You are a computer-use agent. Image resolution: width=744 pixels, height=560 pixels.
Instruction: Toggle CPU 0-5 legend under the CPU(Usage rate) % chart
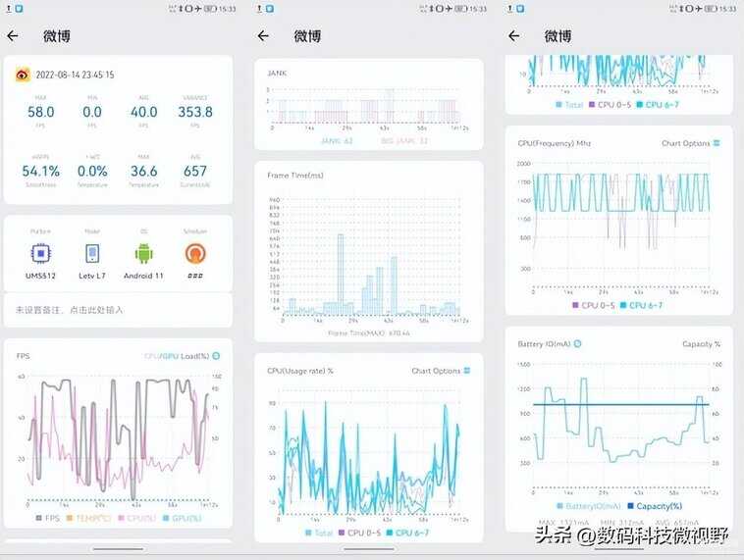(x=359, y=533)
